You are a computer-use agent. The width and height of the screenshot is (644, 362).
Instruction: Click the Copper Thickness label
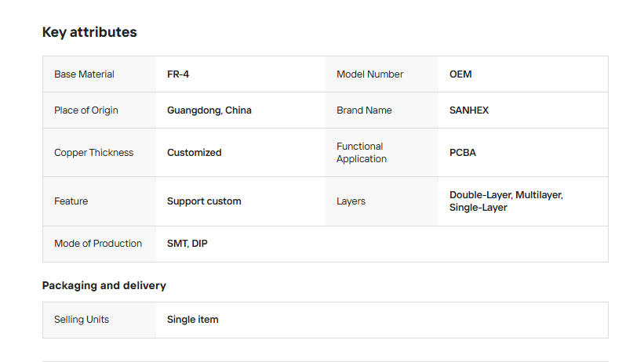tap(94, 153)
